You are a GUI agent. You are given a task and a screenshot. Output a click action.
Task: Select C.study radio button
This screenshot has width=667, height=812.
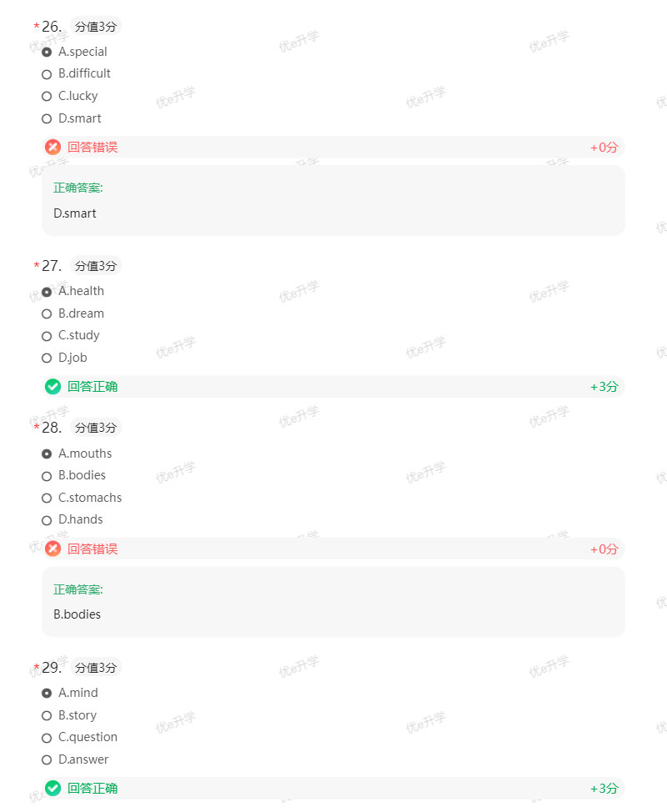(x=47, y=336)
